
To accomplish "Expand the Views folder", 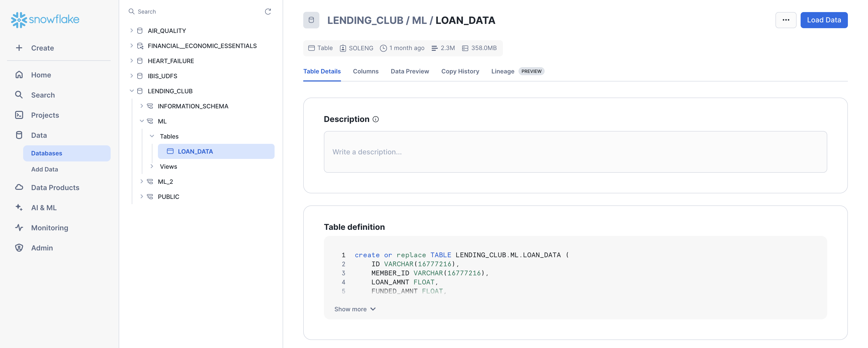I will coord(152,166).
